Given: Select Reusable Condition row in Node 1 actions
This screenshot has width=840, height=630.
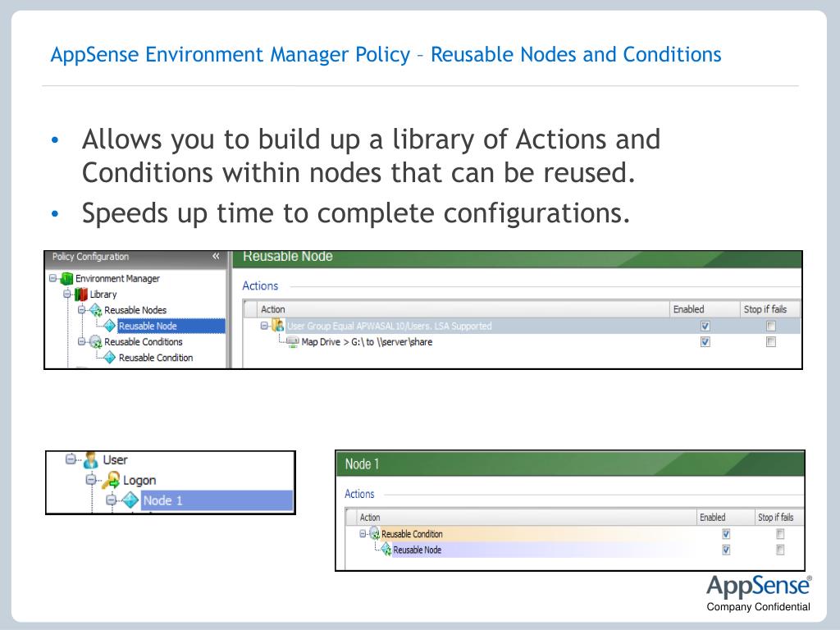Looking at the screenshot, I should pos(575,534).
